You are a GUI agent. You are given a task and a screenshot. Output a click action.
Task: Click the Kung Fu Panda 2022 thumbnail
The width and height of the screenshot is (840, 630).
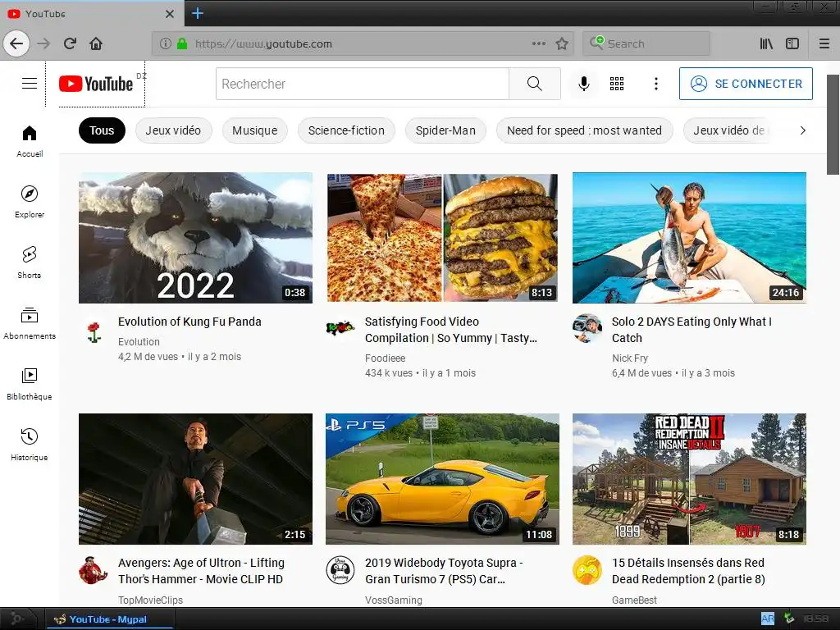tap(195, 238)
